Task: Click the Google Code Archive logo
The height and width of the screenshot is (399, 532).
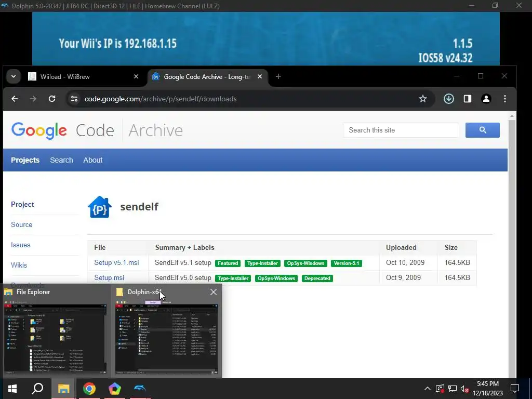Action: pyautogui.click(x=97, y=130)
